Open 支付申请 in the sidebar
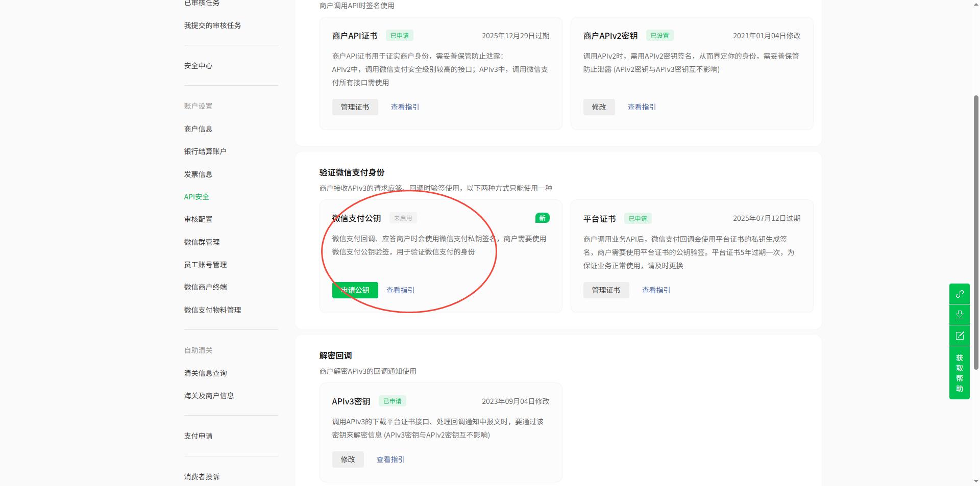980x486 pixels. tap(198, 436)
